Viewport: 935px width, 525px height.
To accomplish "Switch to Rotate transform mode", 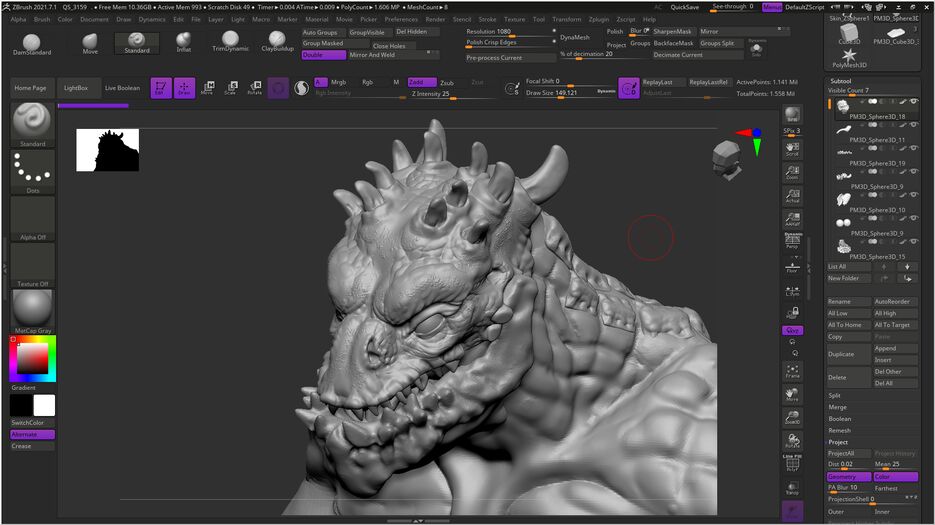I will 255,88.
